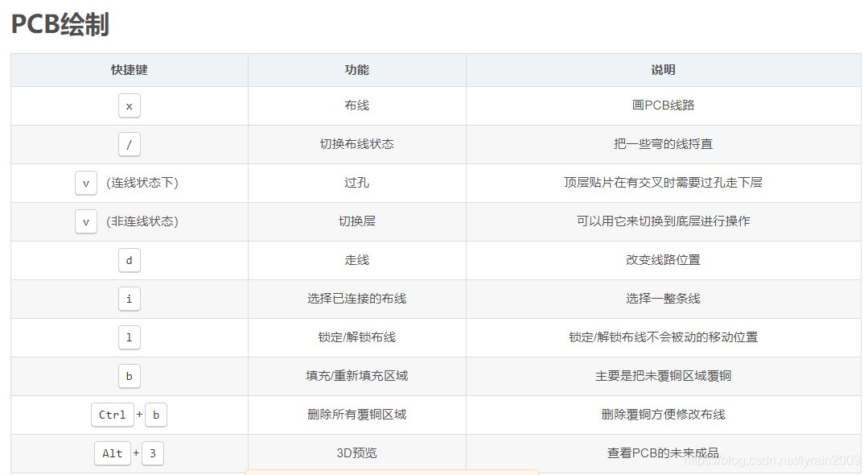Screen dimensions: 868x475
Task: Select the '快捷键' column header
Action: coord(129,70)
